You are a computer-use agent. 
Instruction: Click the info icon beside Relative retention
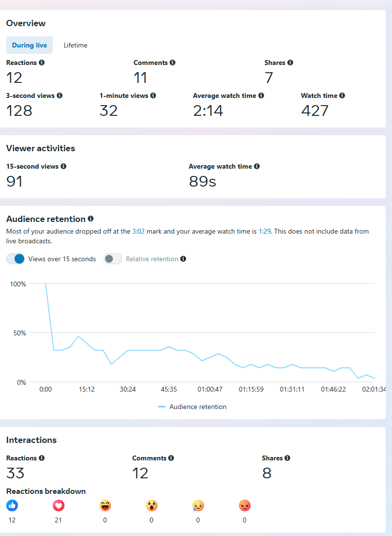[x=183, y=259]
